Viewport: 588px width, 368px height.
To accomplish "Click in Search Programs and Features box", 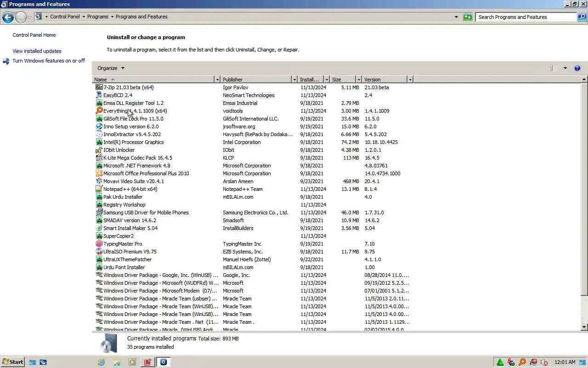I will pyautogui.click(x=526, y=17).
